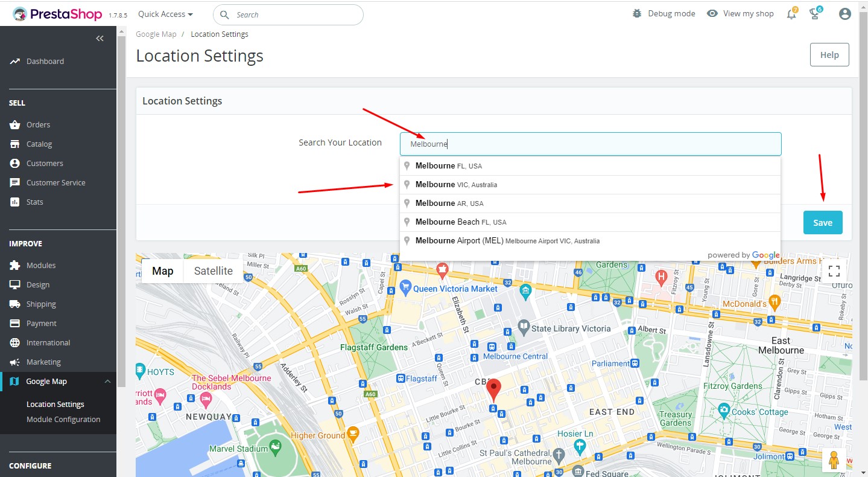The height and width of the screenshot is (477, 868).
Task: Choose Melbourne FL, USA suggestion
Action: [x=591, y=165]
